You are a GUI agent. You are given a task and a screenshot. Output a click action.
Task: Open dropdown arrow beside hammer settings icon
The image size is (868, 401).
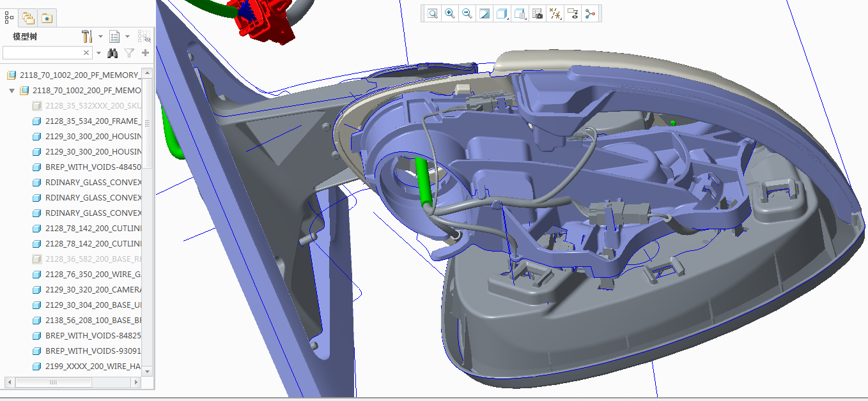point(100,36)
